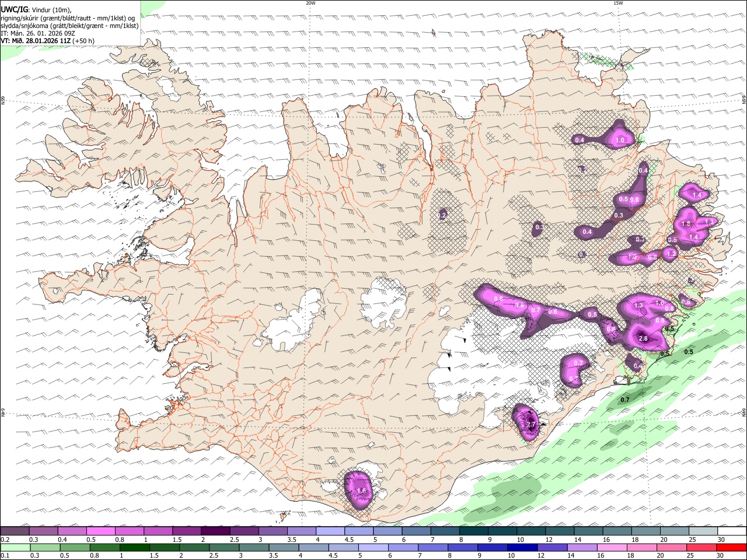The height and width of the screenshot is (560, 747).
Task: Click the 2.7 snowfall value label
Action: (530, 425)
